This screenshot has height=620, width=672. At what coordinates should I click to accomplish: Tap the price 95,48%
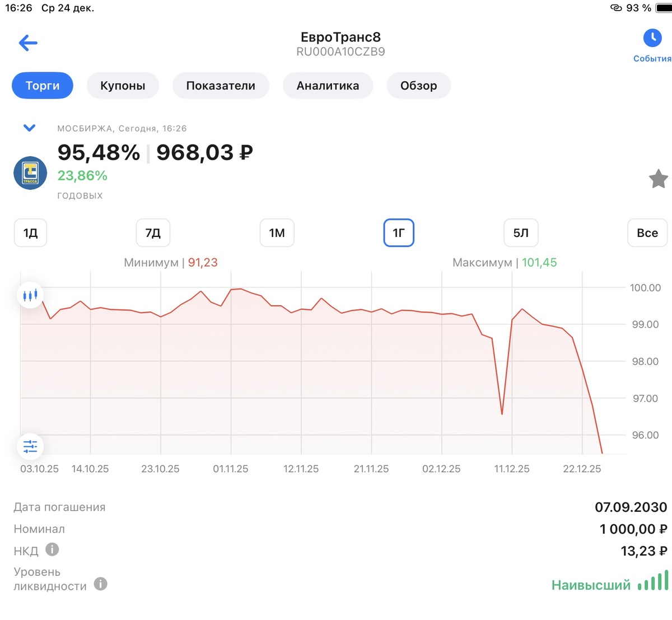(99, 152)
